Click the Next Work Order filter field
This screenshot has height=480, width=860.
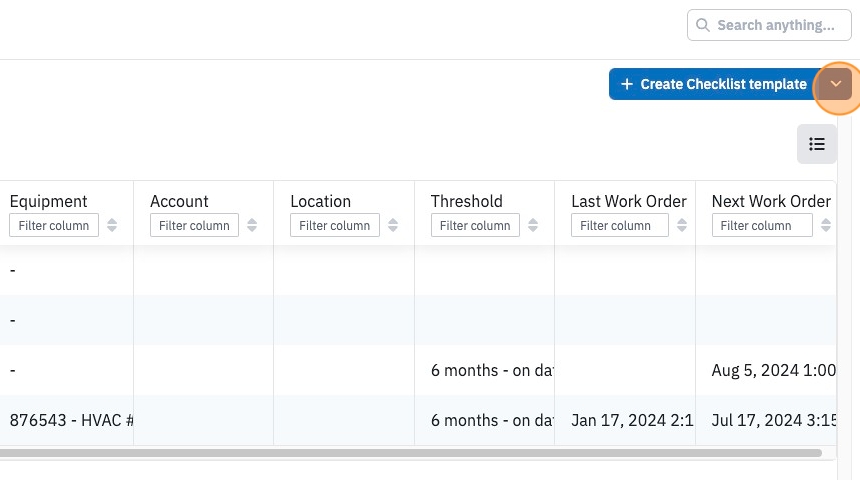click(762, 225)
